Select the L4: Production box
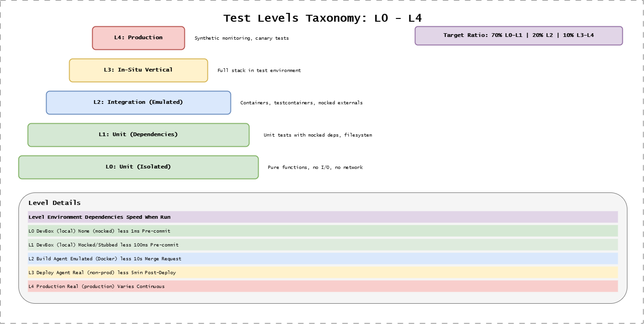Viewport: 644px width, 324px height. 138,38
